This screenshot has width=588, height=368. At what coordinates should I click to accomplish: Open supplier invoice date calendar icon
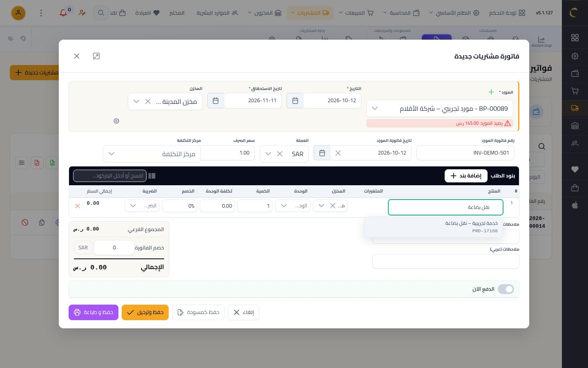(322, 153)
